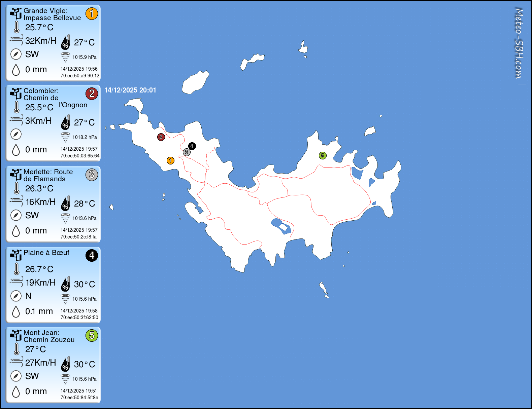The image size is (532, 409).
Task: Open the Mont Jean: Chemin Zouzou station title
Action: click(49, 336)
